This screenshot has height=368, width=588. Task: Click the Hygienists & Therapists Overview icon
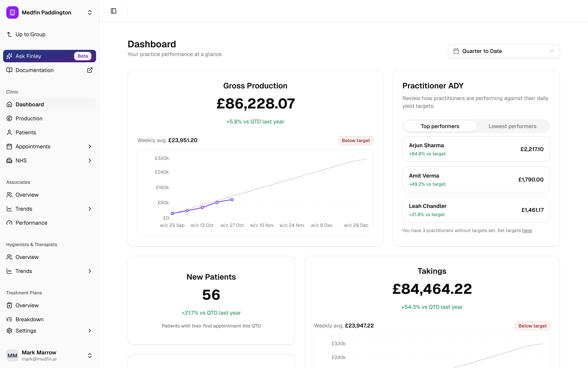[x=9, y=257]
